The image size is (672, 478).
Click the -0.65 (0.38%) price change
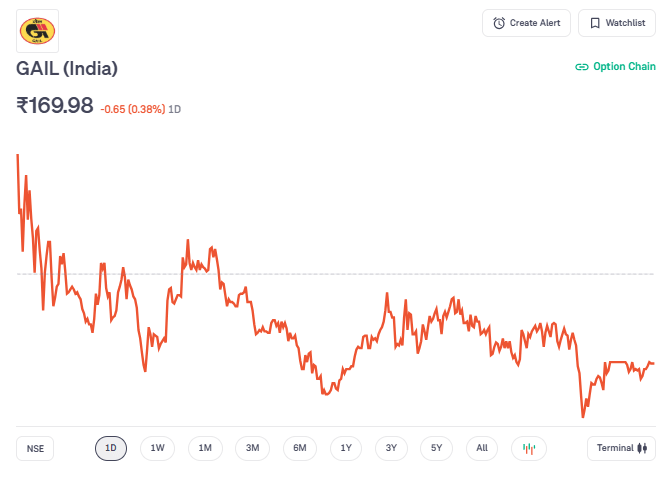pyautogui.click(x=133, y=108)
